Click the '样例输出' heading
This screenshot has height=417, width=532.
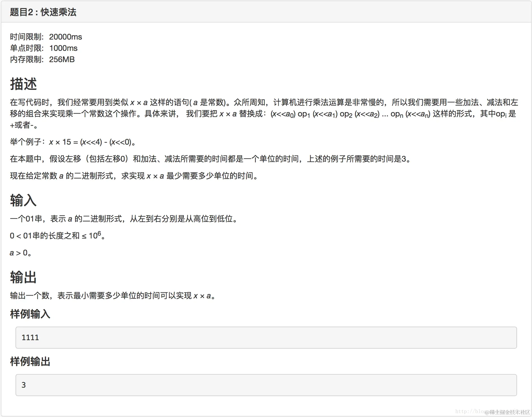[x=30, y=361]
